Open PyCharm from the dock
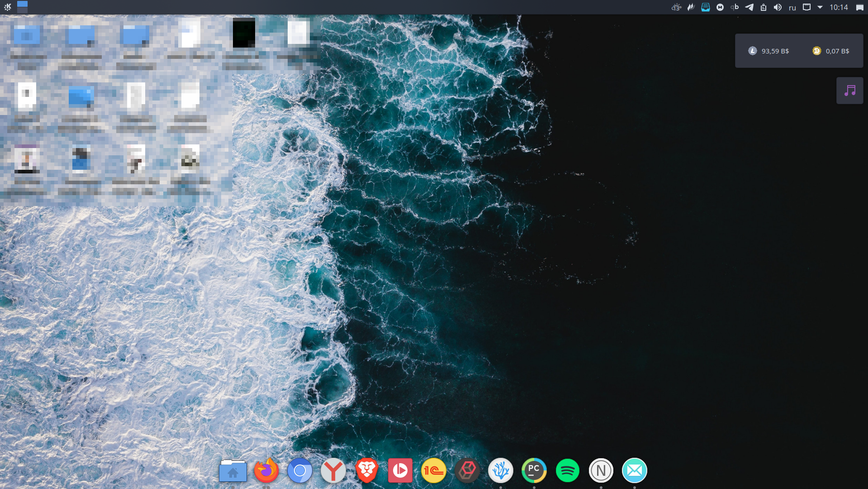This screenshot has height=489, width=868. click(534, 471)
